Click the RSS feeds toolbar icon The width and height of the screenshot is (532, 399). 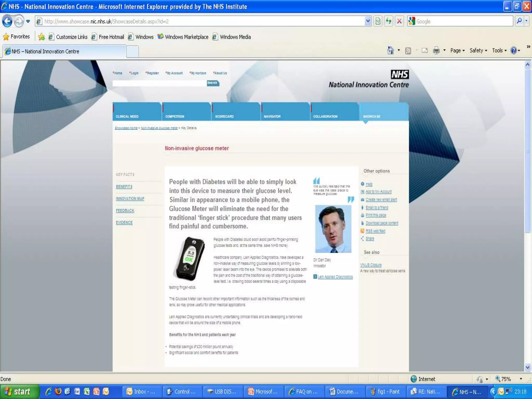pos(408,51)
